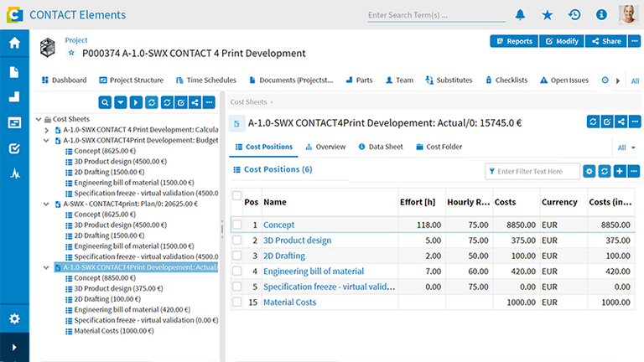Open the Parts tab
The width and height of the screenshot is (644, 362).
click(x=360, y=80)
